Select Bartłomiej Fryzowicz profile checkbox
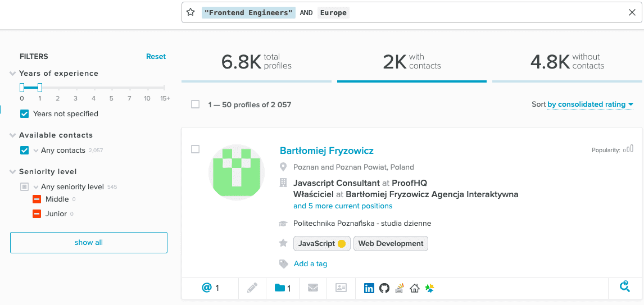The height and width of the screenshot is (305, 644). pos(195,149)
